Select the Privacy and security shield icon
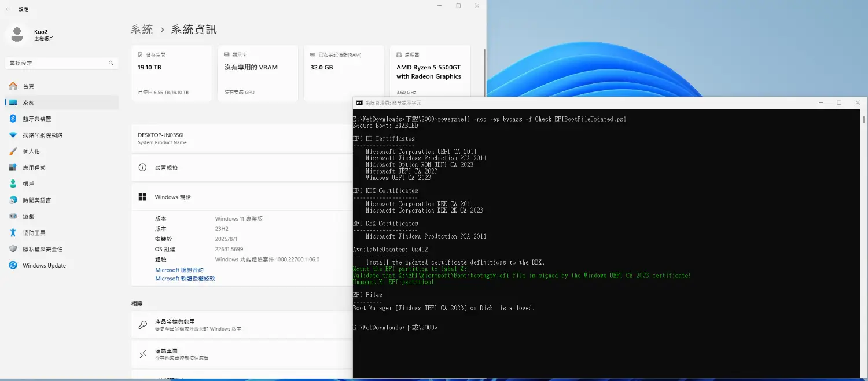Viewport: 868px width, 381px height. click(13, 249)
